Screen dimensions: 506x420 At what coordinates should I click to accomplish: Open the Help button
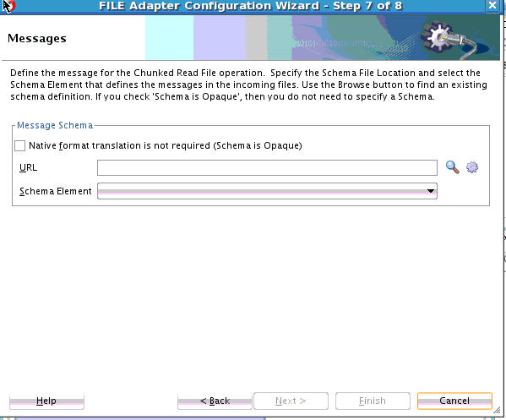click(46, 401)
